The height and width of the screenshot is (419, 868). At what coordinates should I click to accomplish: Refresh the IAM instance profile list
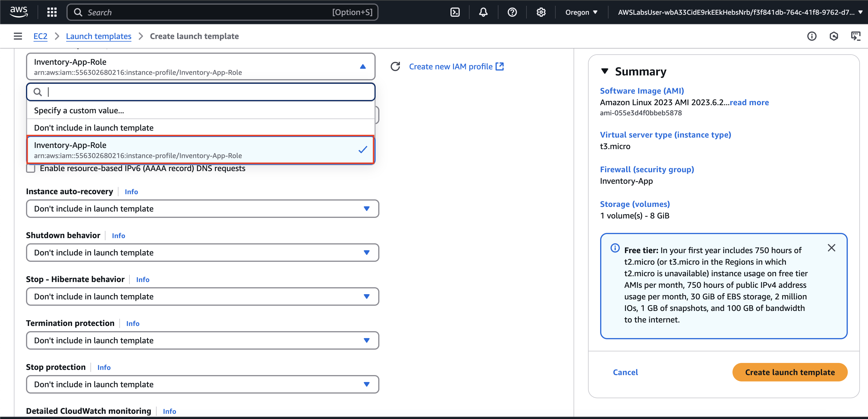(x=395, y=66)
